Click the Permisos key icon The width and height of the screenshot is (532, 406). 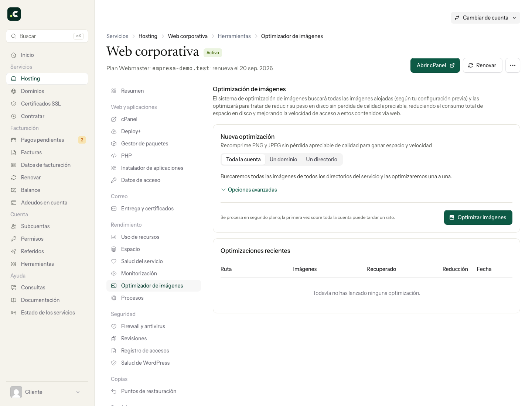(x=14, y=239)
